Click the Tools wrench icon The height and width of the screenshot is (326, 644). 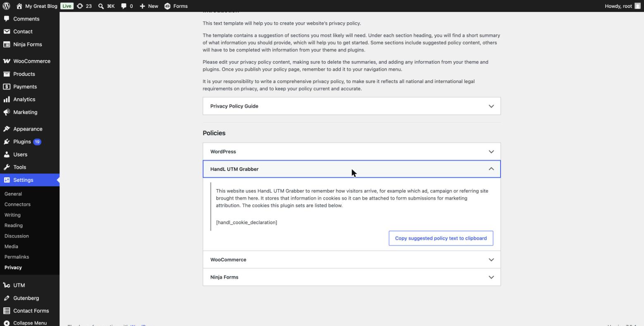coord(7,167)
